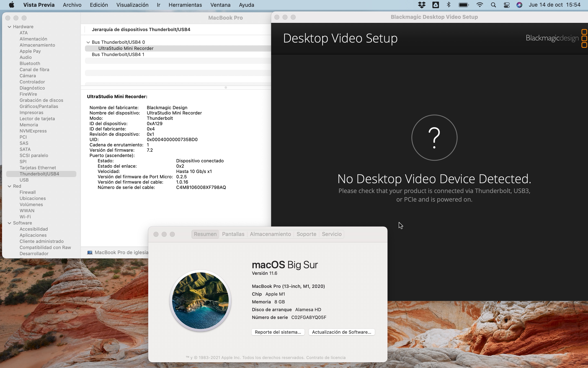588x368 pixels.
Task: Click the question mark circle icon
Action: pos(434,138)
